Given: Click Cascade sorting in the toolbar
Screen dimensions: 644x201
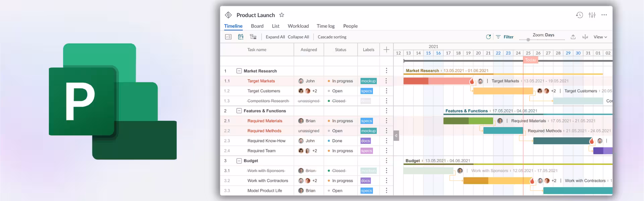Looking at the screenshot, I should coord(332,37).
